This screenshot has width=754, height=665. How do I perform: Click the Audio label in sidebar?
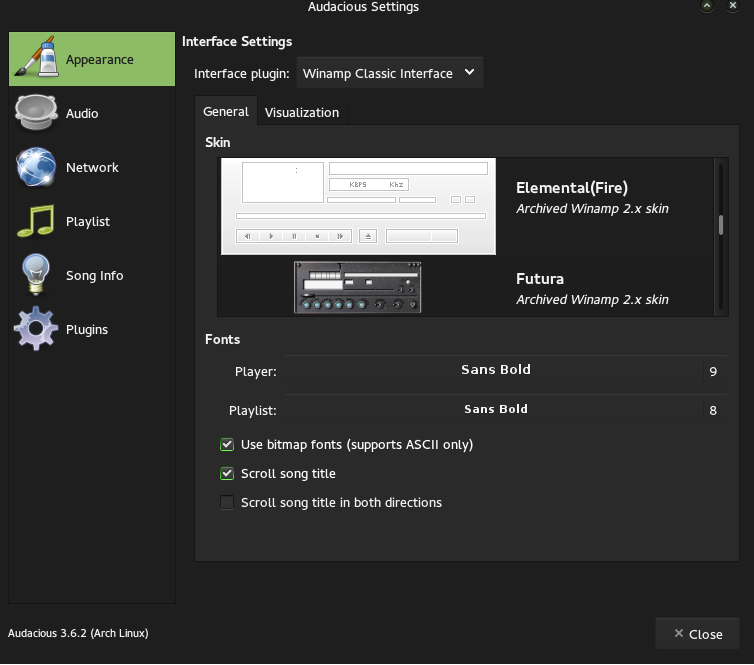82,113
